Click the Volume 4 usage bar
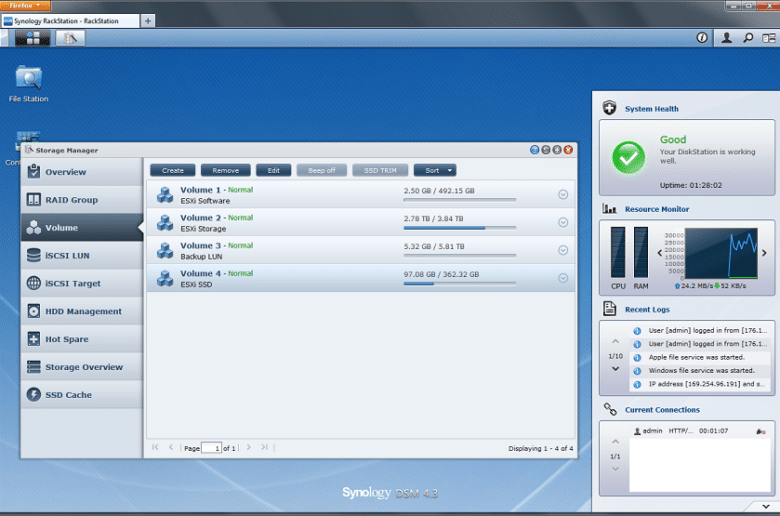780x516 pixels. click(x=460, y=284)
